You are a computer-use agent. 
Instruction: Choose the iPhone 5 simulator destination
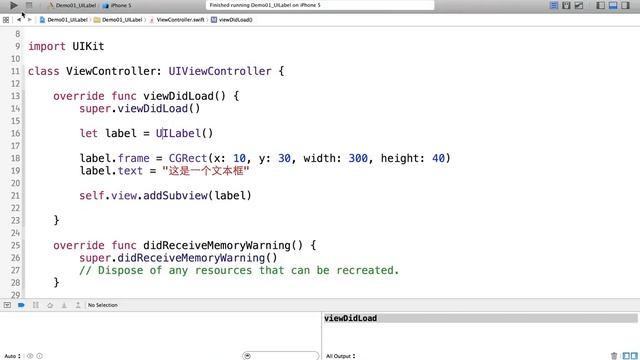click(118, 5)
